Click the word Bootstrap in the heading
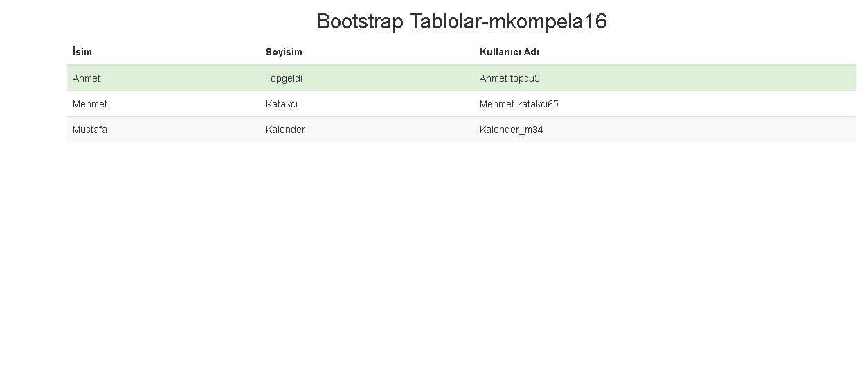Screen dimensions: 868x374 pyautogui.click(x=360, y=21)
